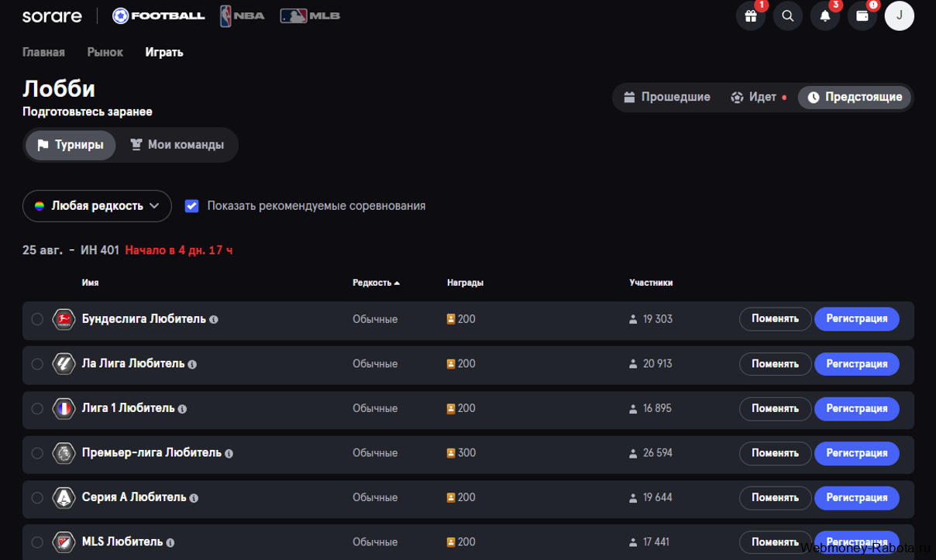Open the user profile avatar J
Screen dimensions: 936x560
900,15
